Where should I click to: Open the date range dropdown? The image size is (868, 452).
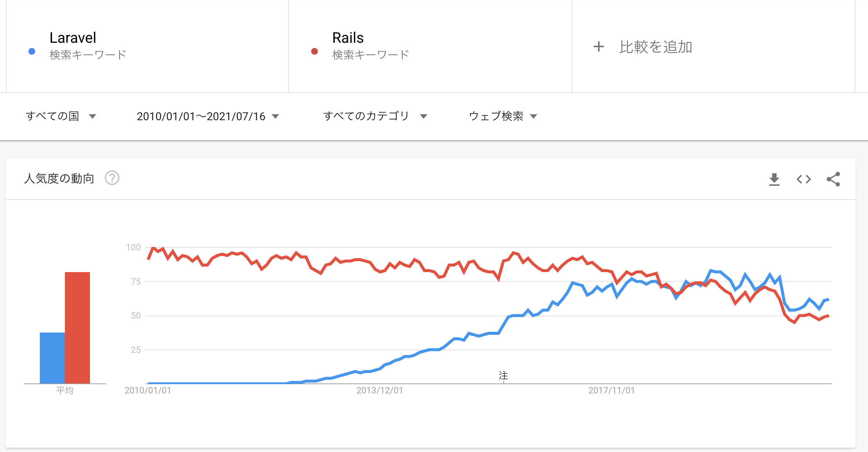click(208, 117)
